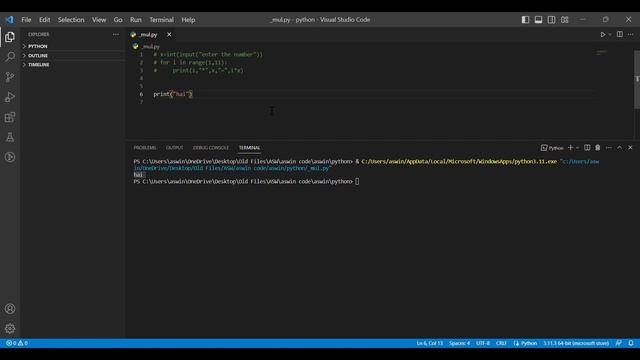Select the TERMINAL panel tab
640x360 pixels.
[249, 148]
